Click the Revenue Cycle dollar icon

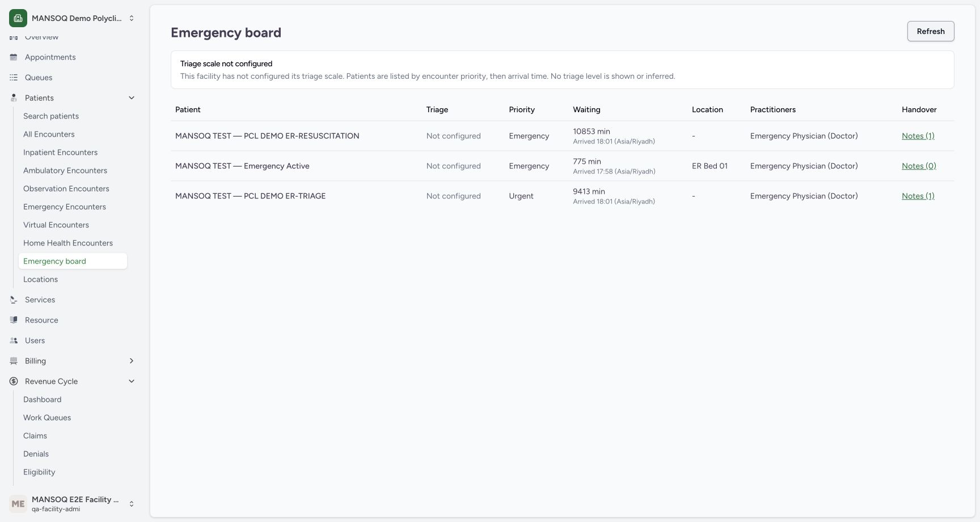[14, 381]
